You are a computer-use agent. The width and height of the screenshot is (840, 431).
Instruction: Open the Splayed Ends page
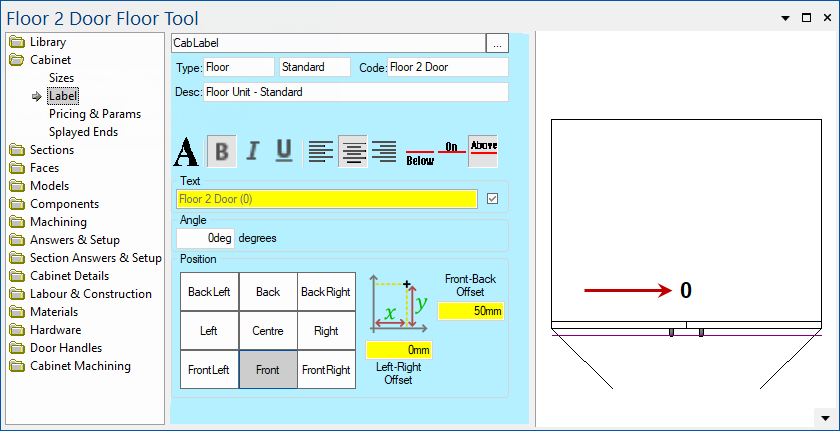(x=83, y=132)
